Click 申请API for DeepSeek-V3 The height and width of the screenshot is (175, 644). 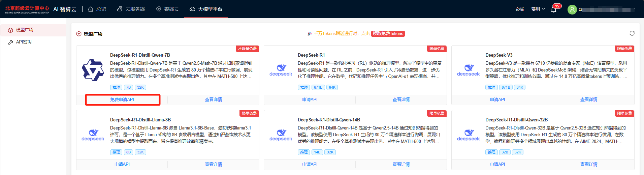click(x=497, y=100)
